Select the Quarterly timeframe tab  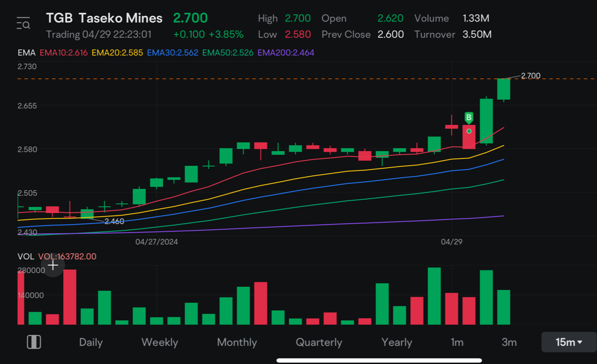coord(319,342)
